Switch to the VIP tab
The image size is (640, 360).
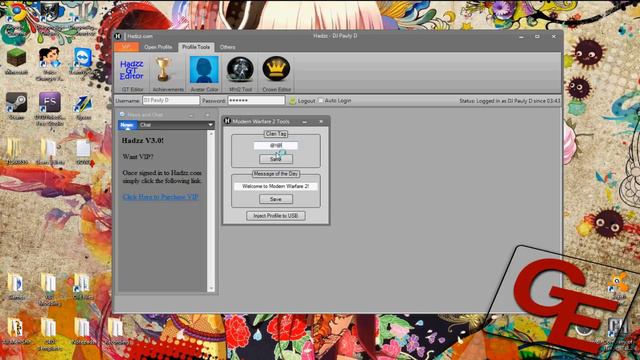click(x=126, y=47)
